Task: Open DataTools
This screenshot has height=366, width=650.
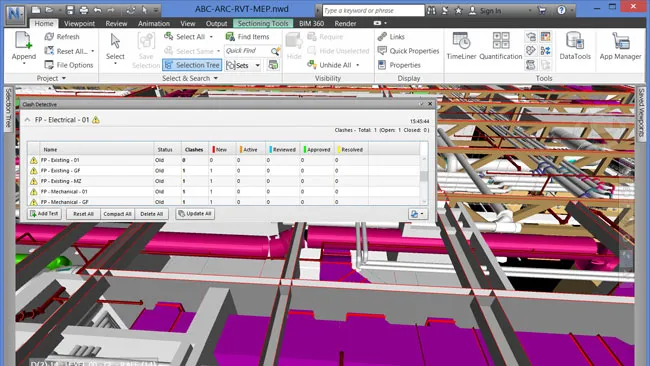Action: (x=575, y=46)
